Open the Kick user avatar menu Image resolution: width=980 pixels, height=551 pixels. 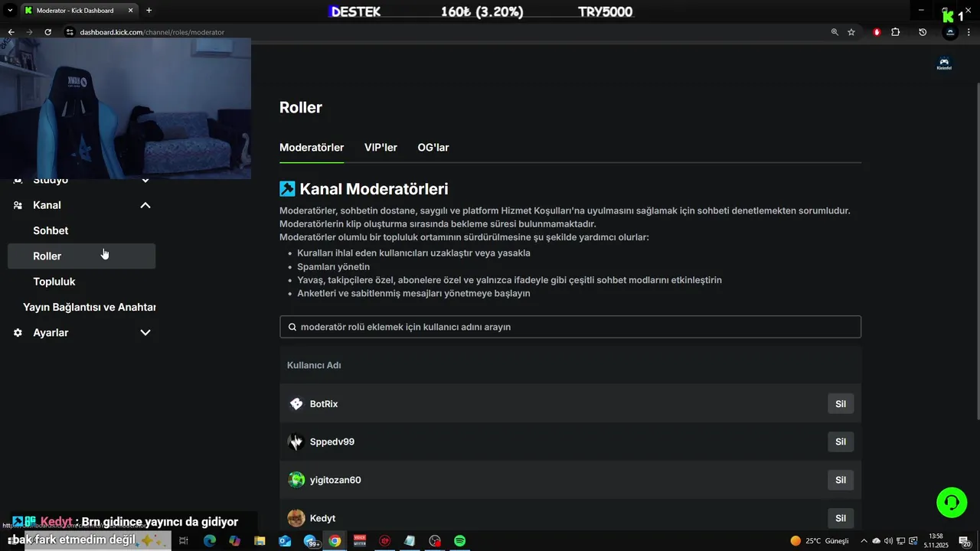[944, 64]
